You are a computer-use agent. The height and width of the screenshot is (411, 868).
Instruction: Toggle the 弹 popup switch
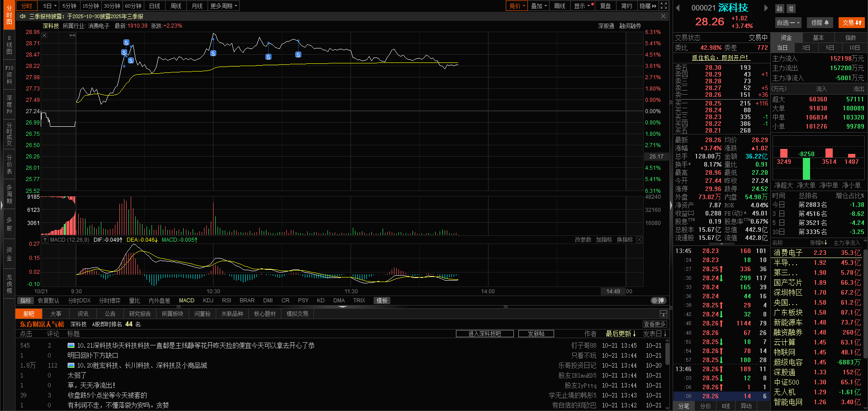click(658, 301)
